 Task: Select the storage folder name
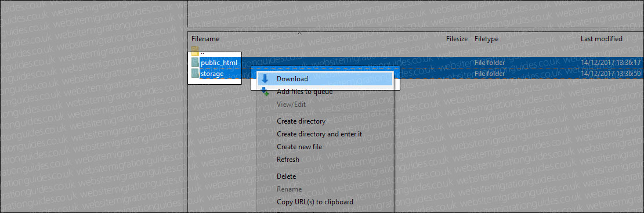[212, 74]
